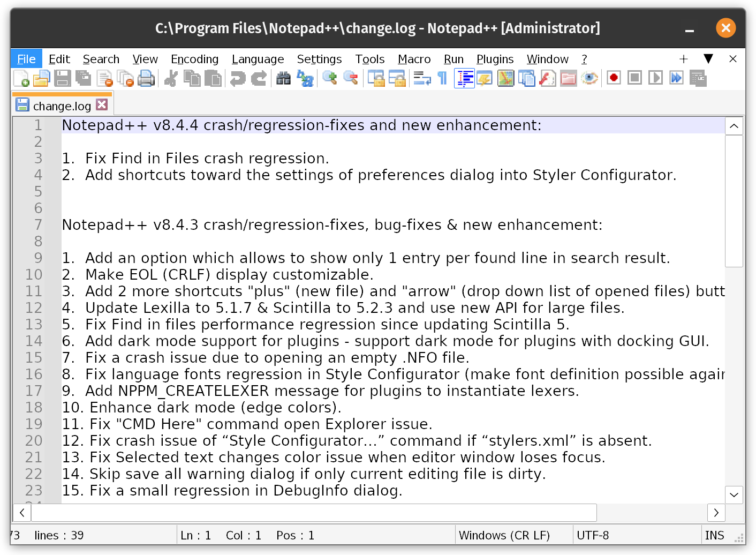
Task: Toggle synchronized horizontal scrolling
Action: click(396, 78)
